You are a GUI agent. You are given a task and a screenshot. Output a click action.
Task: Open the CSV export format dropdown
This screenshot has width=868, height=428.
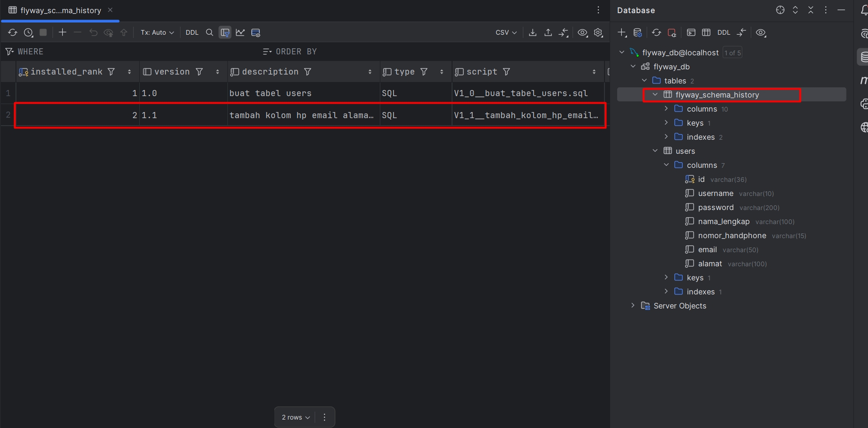(x=506, y=32)
